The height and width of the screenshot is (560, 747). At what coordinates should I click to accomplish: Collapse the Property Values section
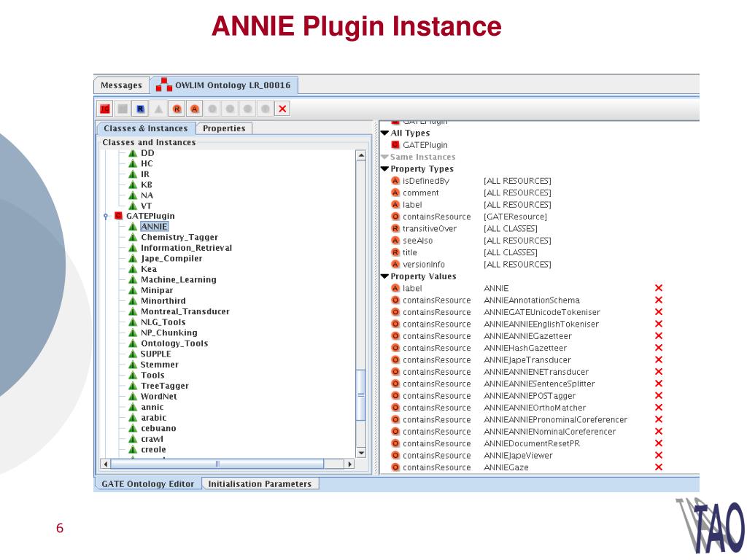coord(385,276)
